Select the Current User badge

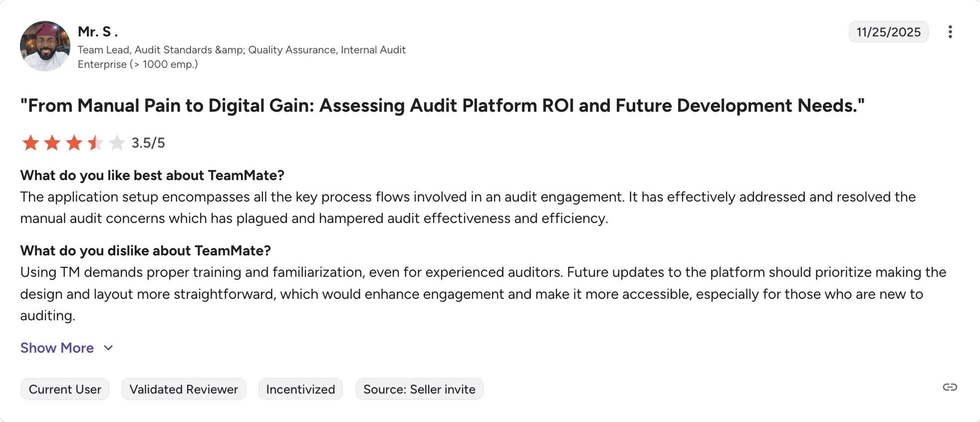(x=65, y=389)
